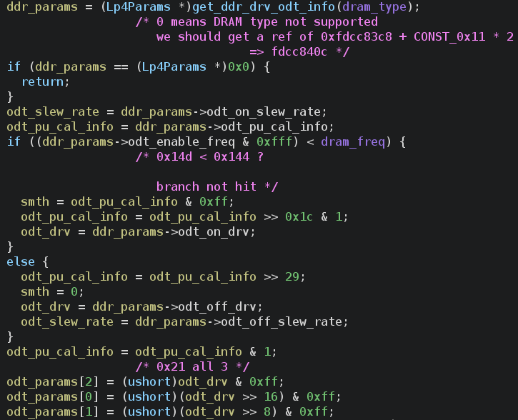The height and width of the screenshot is (420, 518).
Task: Click the '0x21 all 3' comment
Action: coord(192,367)
